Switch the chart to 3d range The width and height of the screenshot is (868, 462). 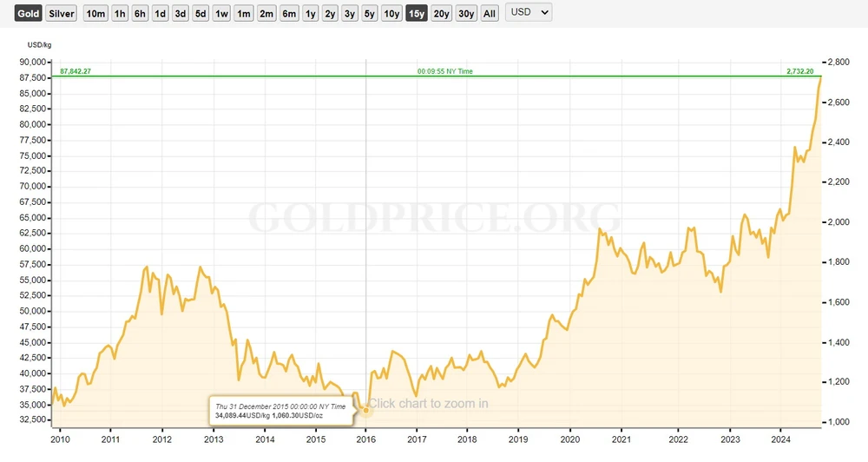point(180,13)
